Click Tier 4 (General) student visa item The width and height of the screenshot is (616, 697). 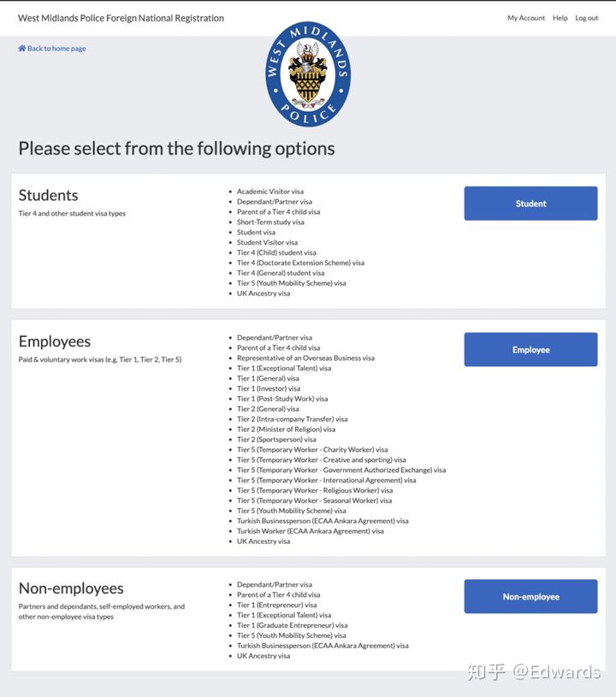pyautogui.click(x=281, y=273)
